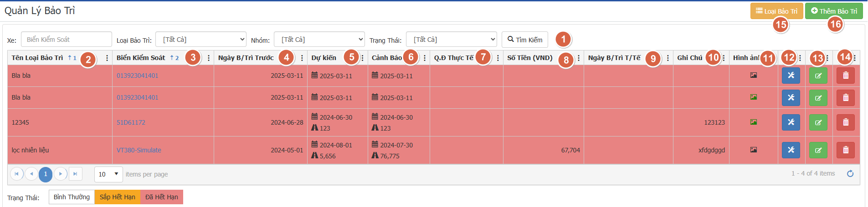Click green edit icon in 12345 row
The image size is (868, 207).
click(818, 122)
